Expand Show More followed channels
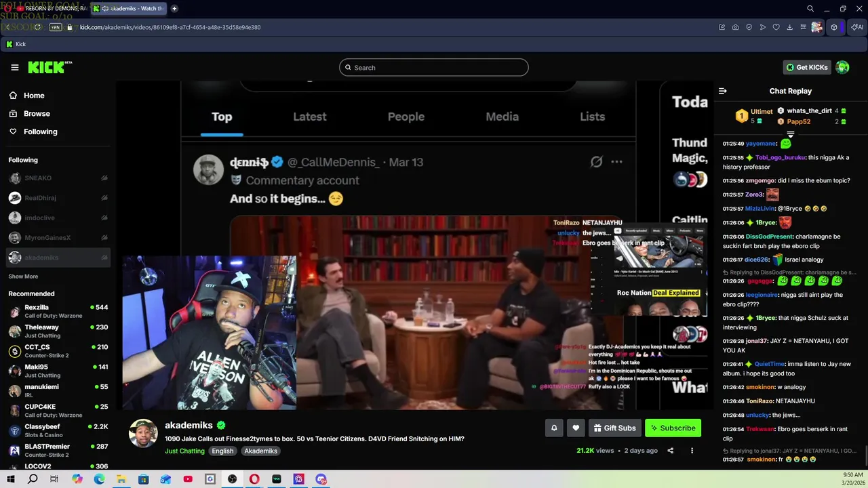Viewport: 868px width, 488px height. click(x=23, y=277)
